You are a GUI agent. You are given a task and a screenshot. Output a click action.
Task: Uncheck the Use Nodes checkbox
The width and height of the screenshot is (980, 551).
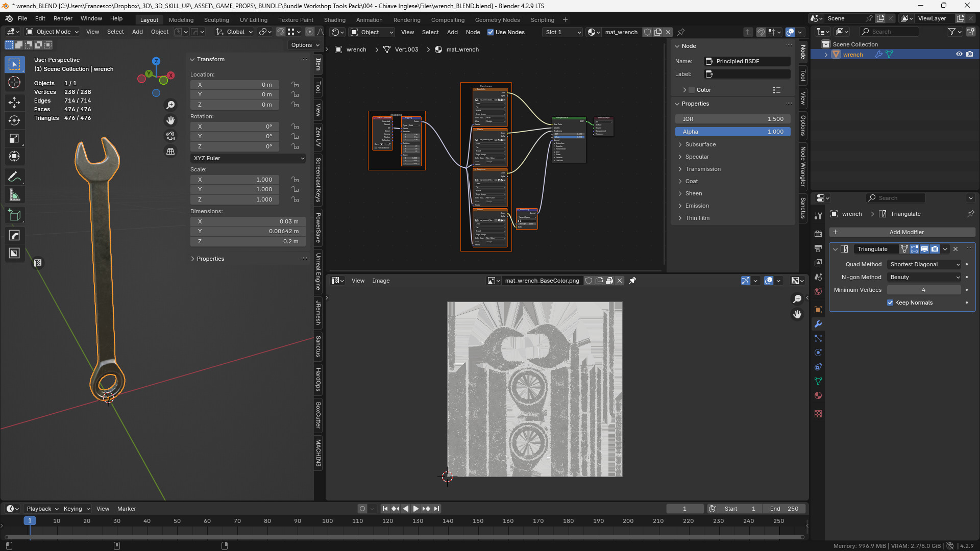tap(491, 32)
